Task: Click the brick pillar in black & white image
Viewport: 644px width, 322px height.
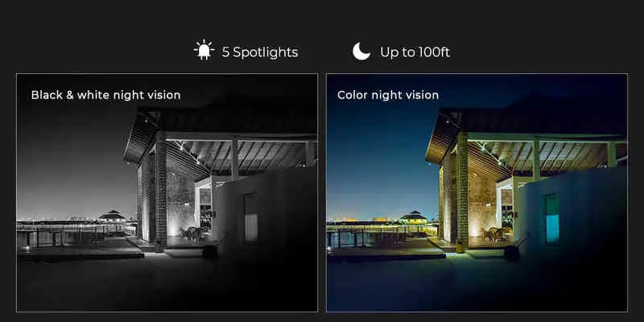Action: [160, 190]
